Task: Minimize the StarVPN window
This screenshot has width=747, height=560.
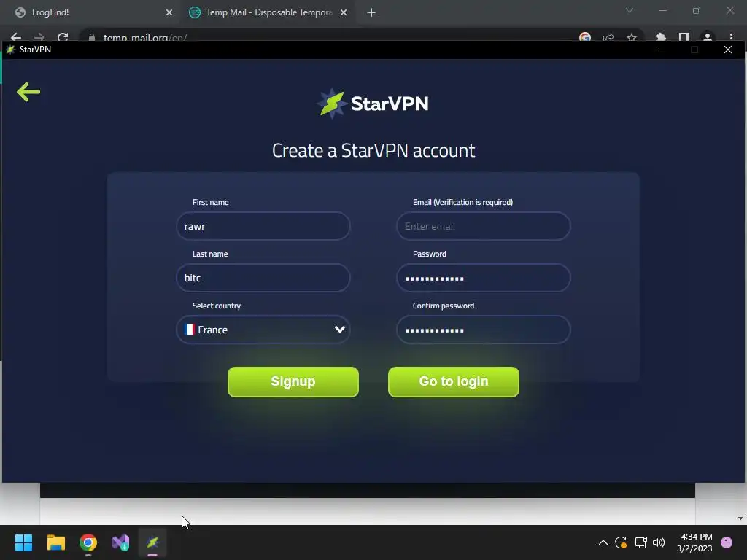Action: (661, 50)
